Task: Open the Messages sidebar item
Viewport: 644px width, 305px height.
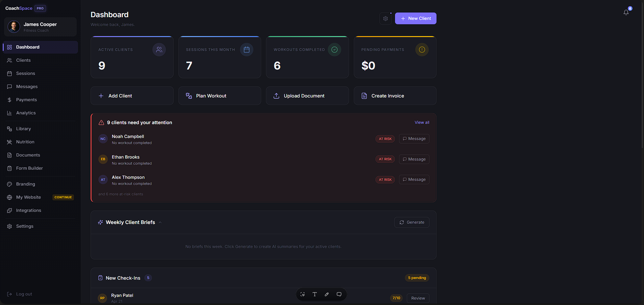Action: (40, 87)
